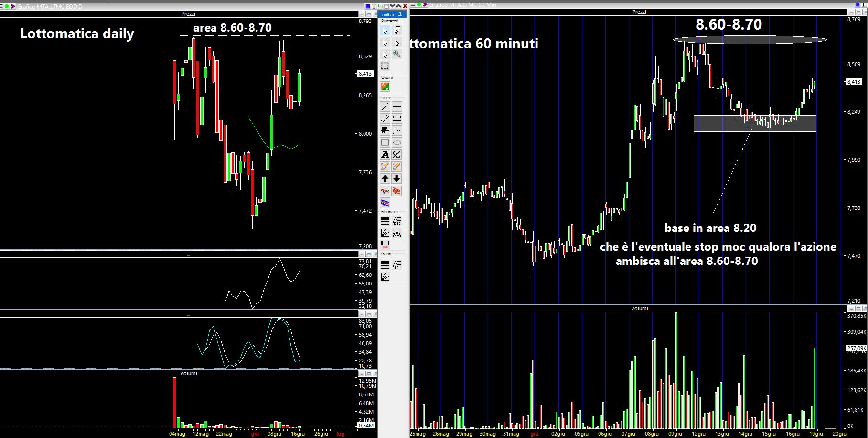This screenshot has width=868, height=438.
Task: Click the down chevron in daily titlebar
Action: point(392,6)
